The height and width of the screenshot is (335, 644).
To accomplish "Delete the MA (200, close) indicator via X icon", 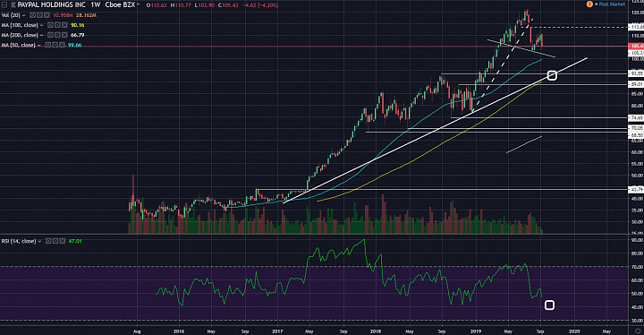I will pos(64,35).
